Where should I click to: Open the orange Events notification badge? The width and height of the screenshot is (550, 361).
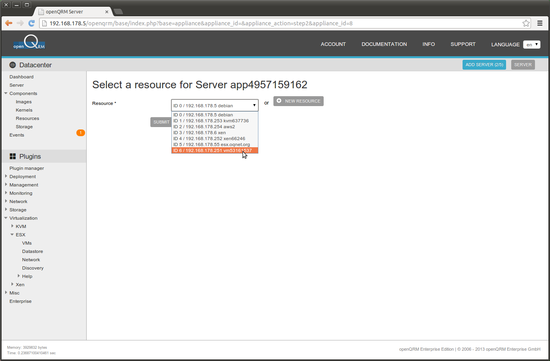tap(80, 133)
